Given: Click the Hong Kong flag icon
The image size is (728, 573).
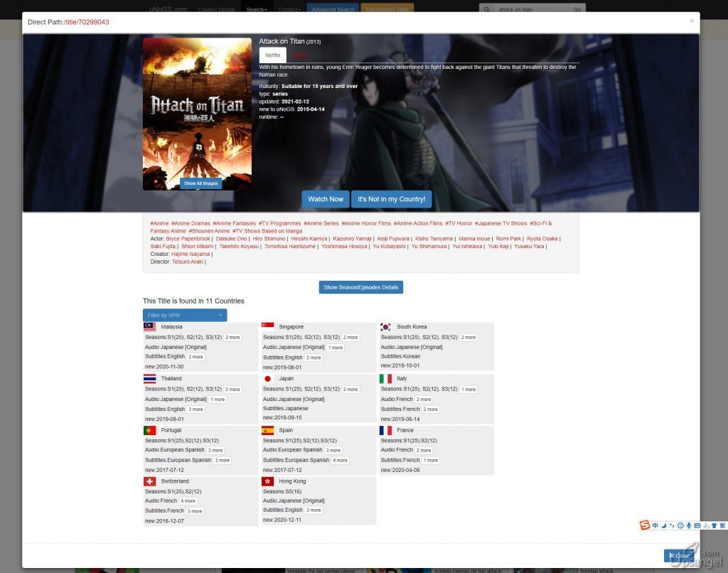Looking at the screenshot, I should (x=267, y=481).
